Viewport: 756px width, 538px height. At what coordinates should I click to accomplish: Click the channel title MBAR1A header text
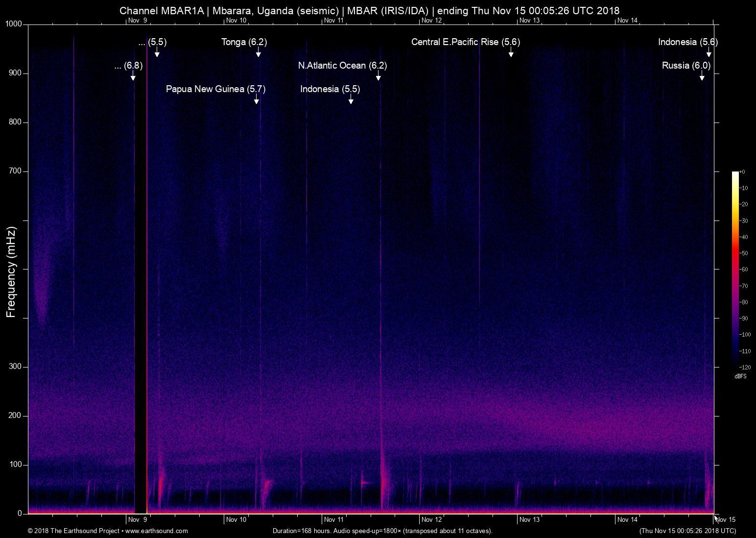pyautogui.click(x=369, y=10)
